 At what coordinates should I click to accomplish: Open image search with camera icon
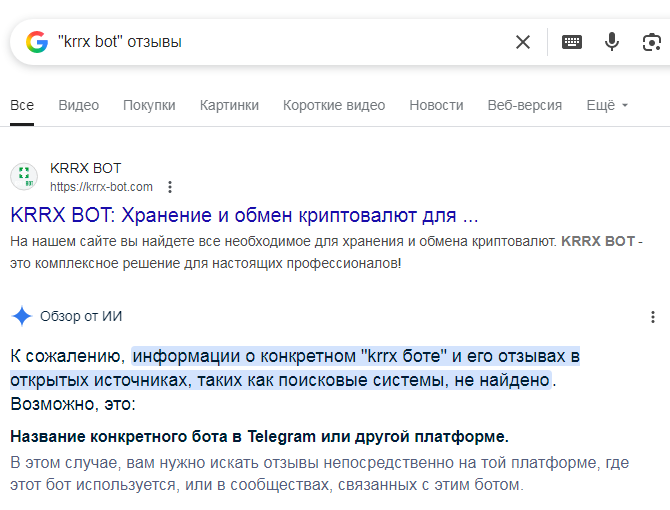[652, 42]
